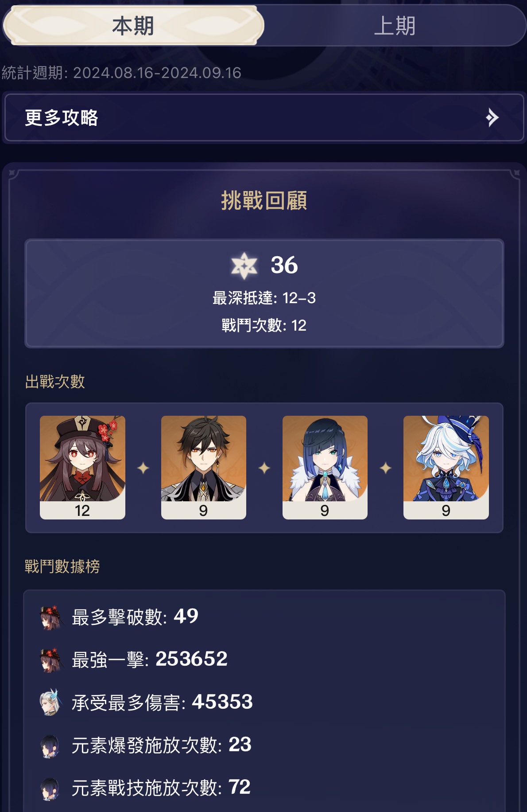Click the arrow icon on 更多攻略
Viewport: 527px width, 812px height.
coord(492,117)
